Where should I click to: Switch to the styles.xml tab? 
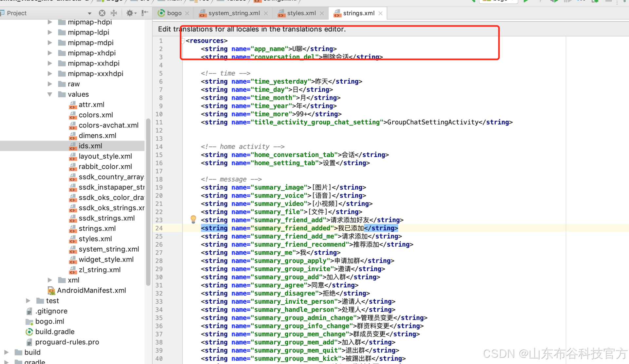tap(301, 13)
